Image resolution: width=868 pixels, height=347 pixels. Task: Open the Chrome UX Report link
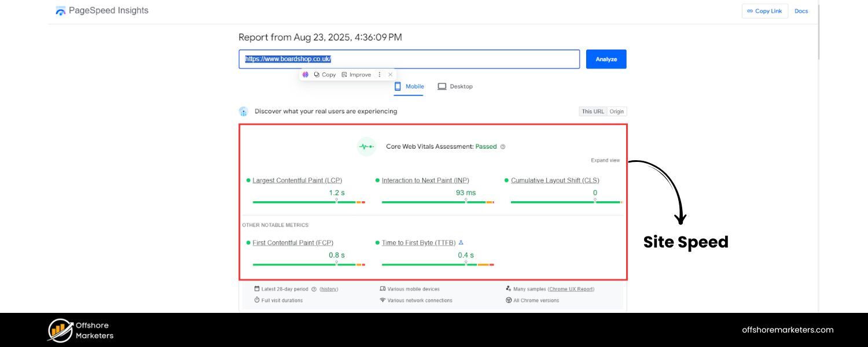[571, 289]
